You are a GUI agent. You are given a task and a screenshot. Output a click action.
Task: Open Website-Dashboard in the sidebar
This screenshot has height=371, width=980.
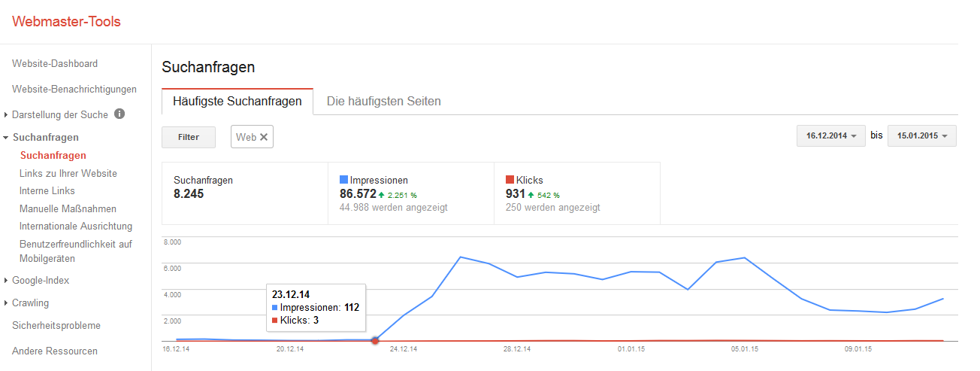[55, 64]
